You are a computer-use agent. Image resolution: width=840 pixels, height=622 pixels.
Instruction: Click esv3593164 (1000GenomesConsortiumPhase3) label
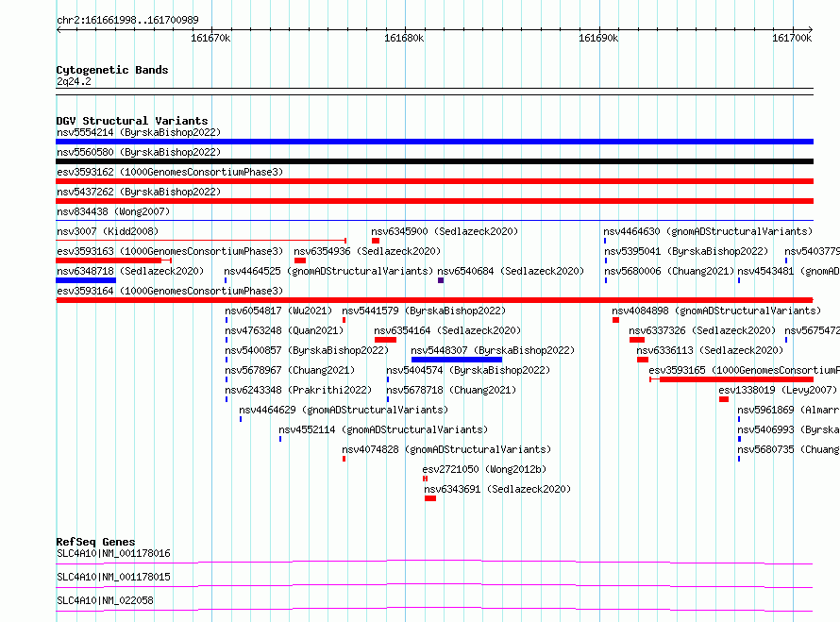pyautogui.click(x=170, y=291)
